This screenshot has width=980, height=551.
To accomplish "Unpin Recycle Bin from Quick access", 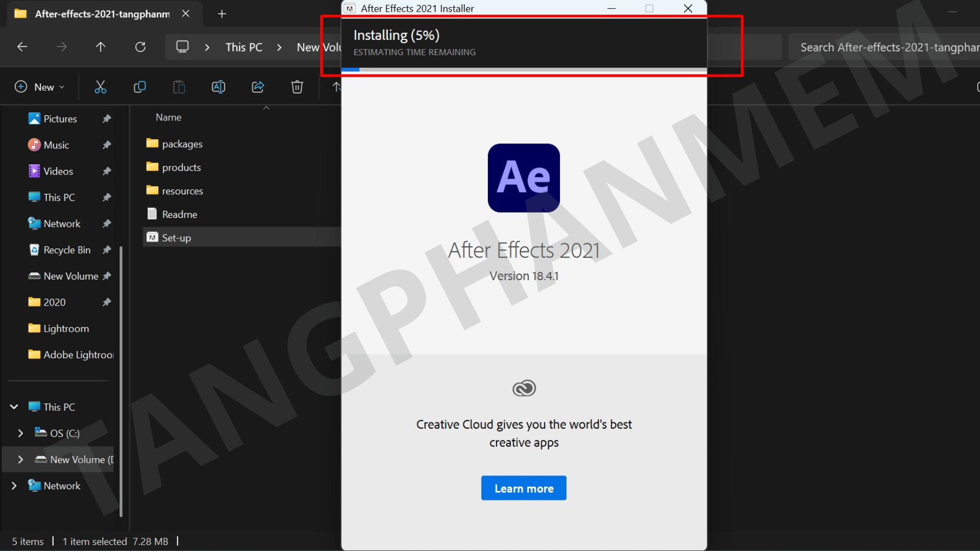I will tap(107, 249).
